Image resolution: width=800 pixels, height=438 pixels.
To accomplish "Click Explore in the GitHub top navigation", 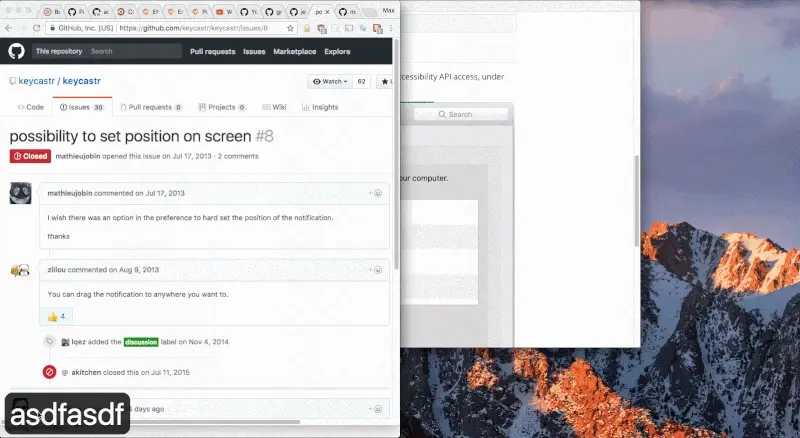I will (x=337, y=51).
